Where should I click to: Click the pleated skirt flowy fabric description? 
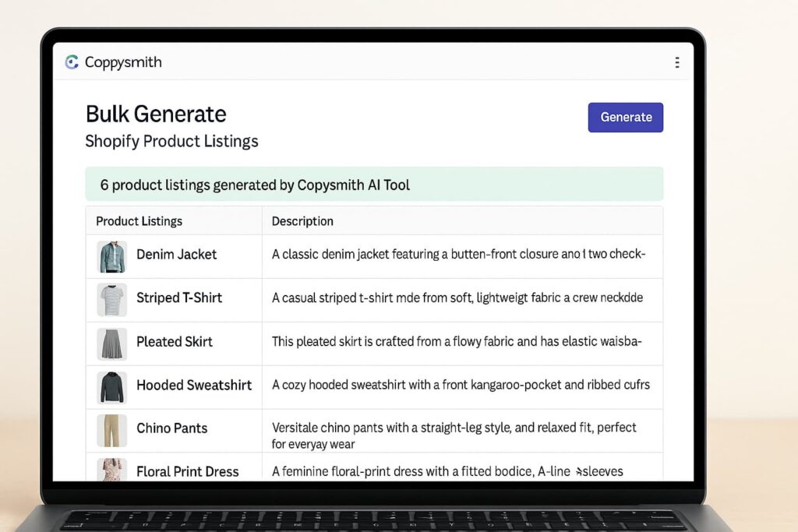click(x=457, y=341)
